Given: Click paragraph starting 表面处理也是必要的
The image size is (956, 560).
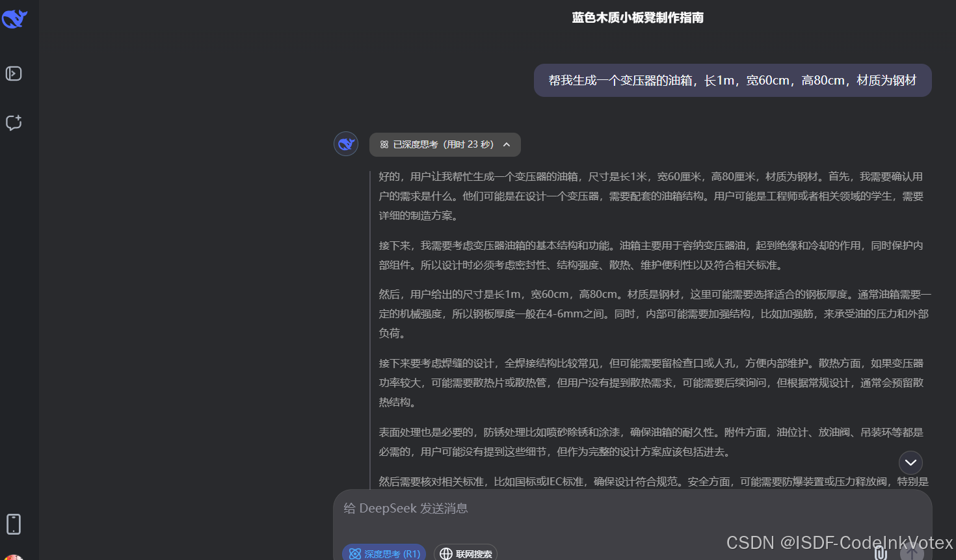Looking at the screenshot, I should click(652, 442).
